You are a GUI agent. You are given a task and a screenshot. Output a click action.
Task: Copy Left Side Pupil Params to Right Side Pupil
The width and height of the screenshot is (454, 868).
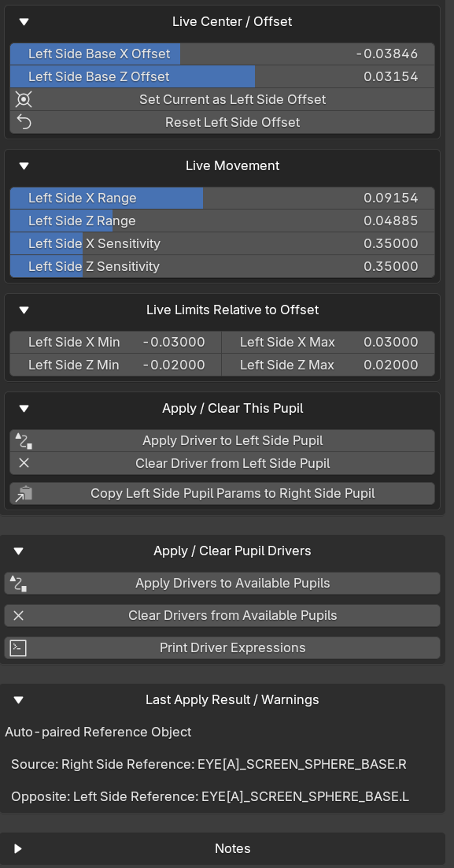coord(223,493)
